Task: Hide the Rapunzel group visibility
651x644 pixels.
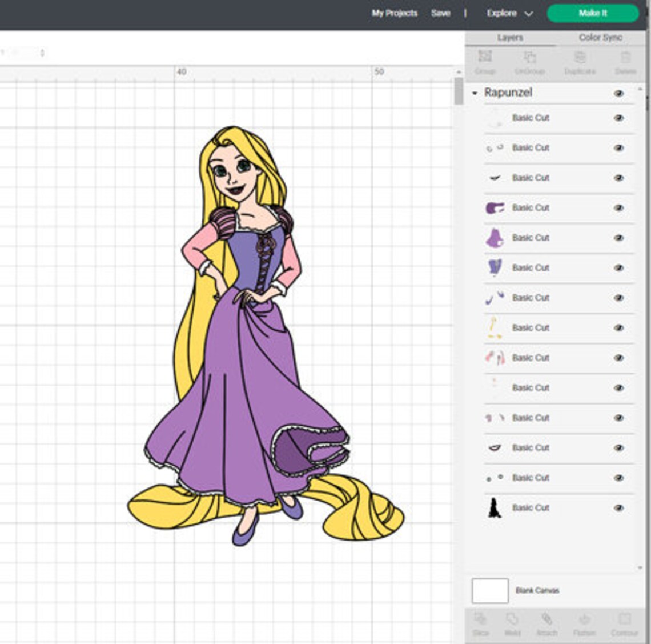Action: coord(618,93)
